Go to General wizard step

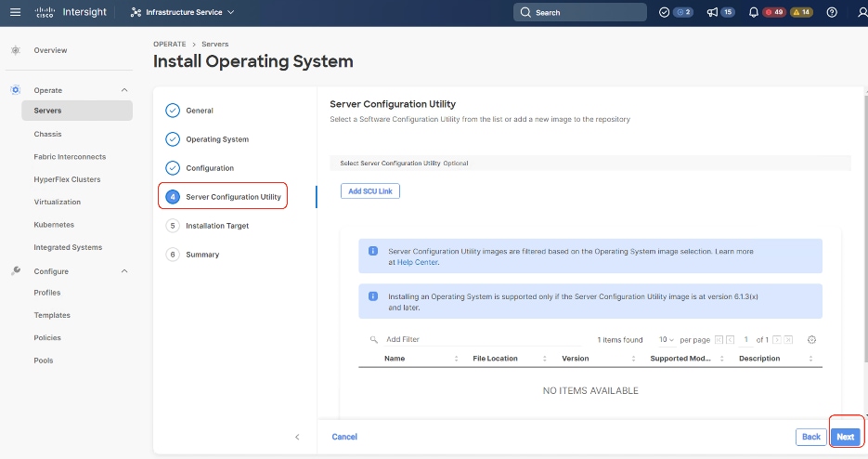188,111
